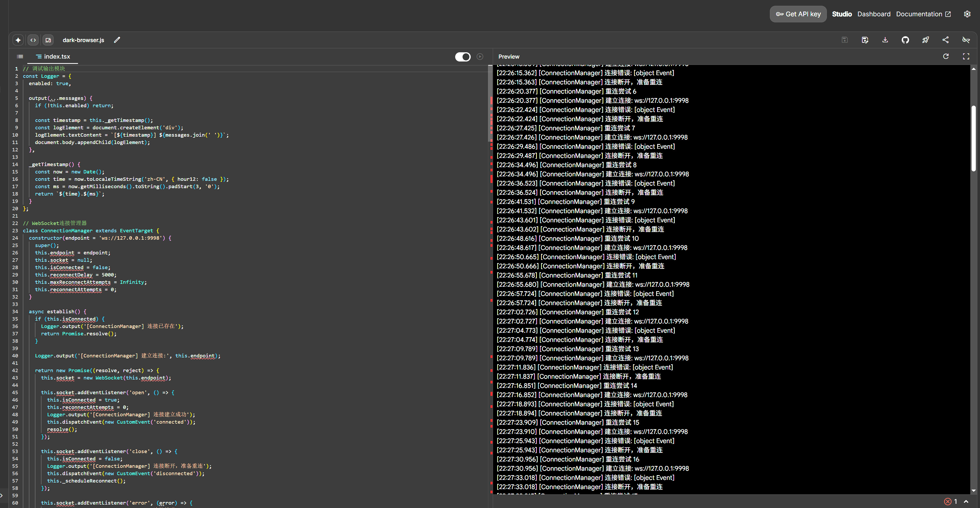Select the index.tsx tab
The width and height of the screenshot is (980, 508).
(53, 56)
